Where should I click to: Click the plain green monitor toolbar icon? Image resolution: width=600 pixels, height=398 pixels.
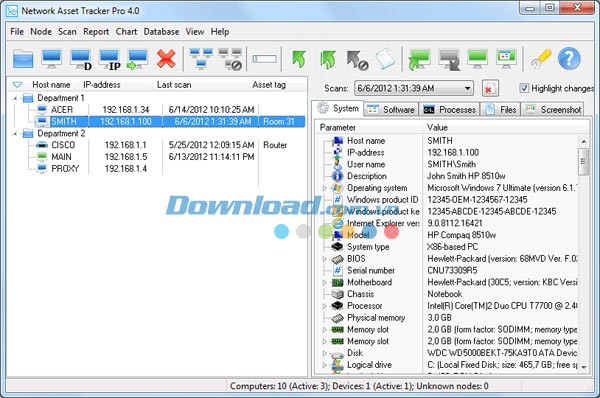pos(478,59)
